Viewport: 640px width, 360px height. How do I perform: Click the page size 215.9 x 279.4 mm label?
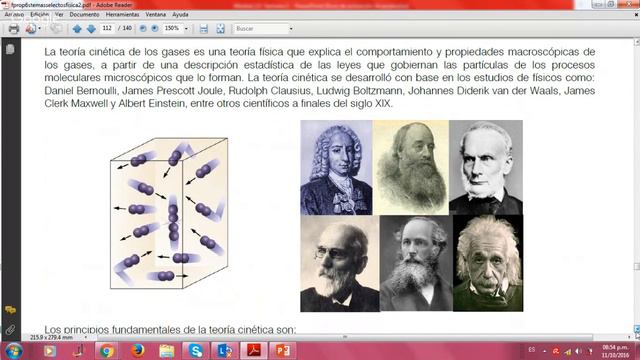coord(51,338)
